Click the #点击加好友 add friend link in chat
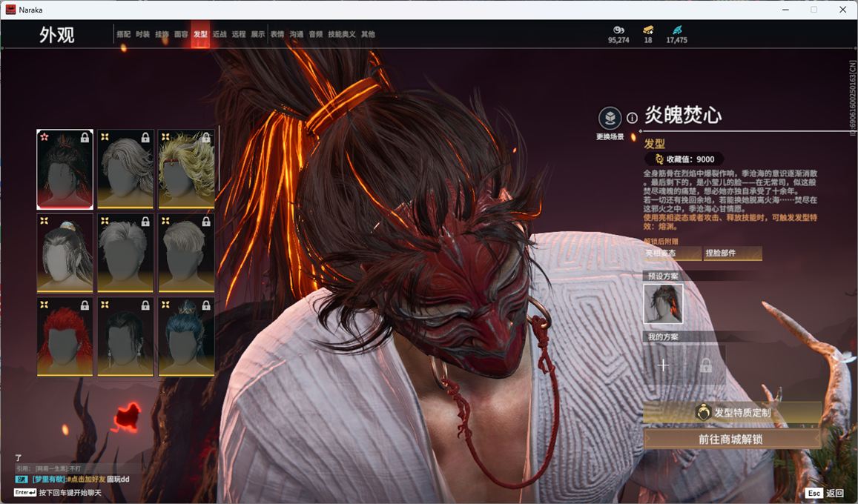Screen dimensions: 858x504 tap(86, 480)
